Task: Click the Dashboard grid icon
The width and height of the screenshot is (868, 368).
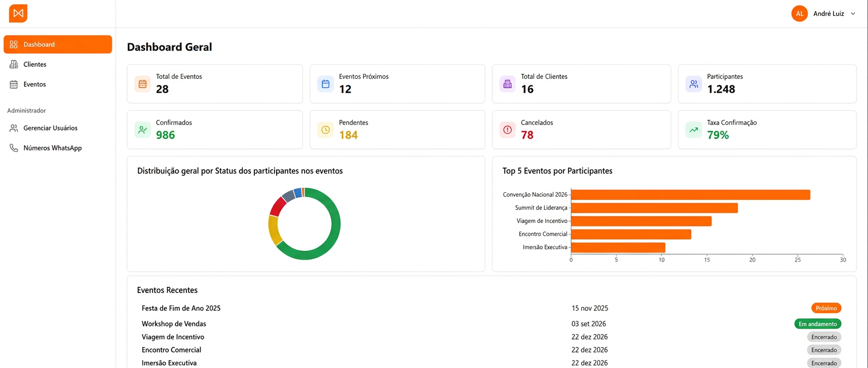Action: click(14, 44)
